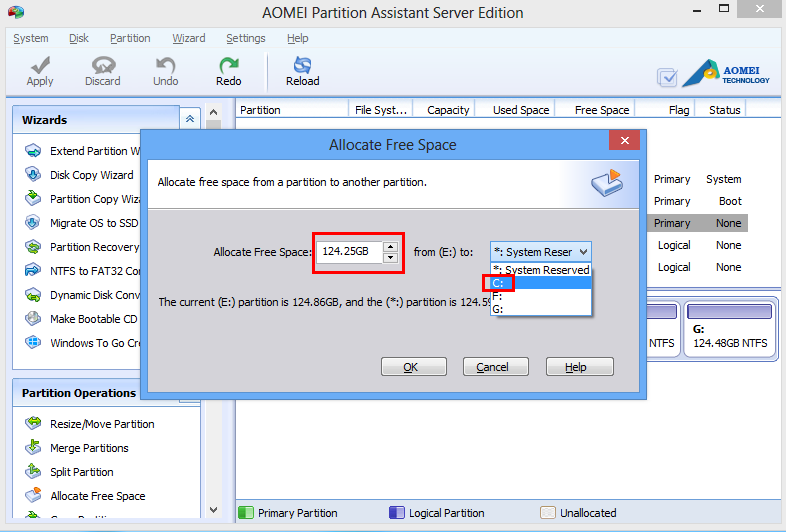Click the Unallocated legend swatch
786x532 pixels.
click(x=548, y=512)
